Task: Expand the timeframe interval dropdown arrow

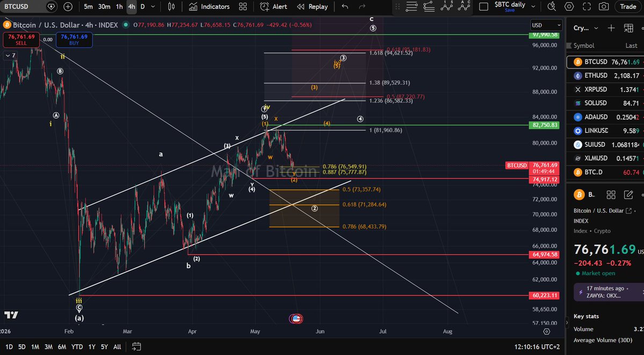Action: [153, 6]
